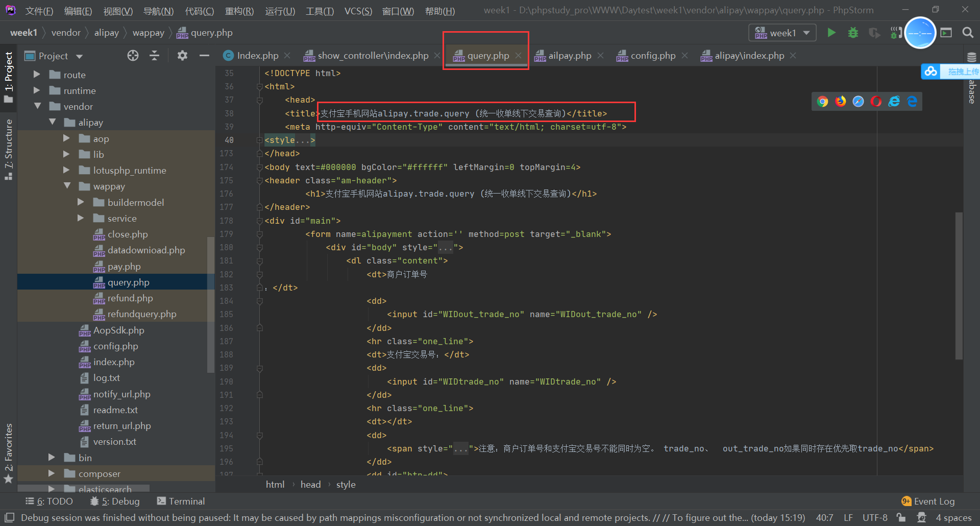Image resolution: width=980 pixels, height=526 pixels.
Task: Collapse all in Project panel
Action: (x=155, y=56)
